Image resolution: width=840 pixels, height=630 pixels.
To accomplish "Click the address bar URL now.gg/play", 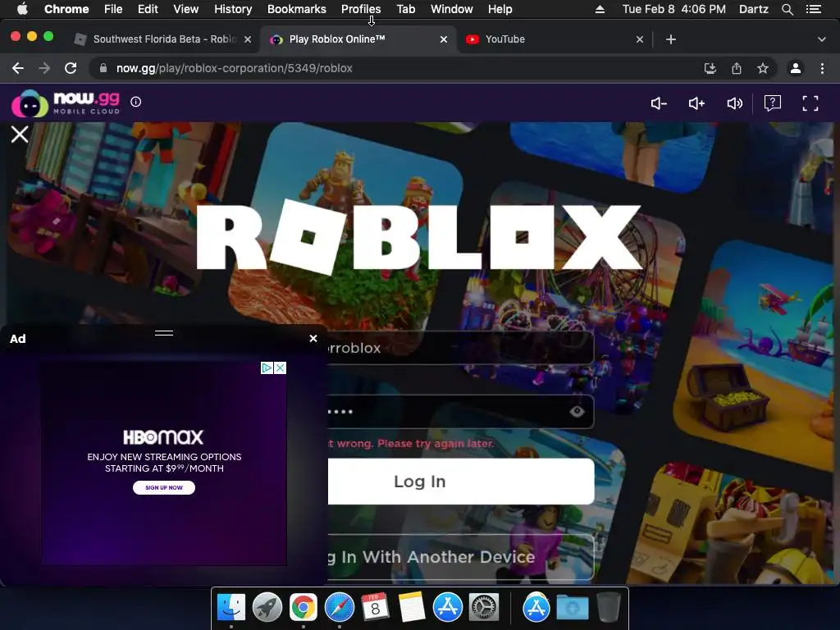I will [234, 68].
